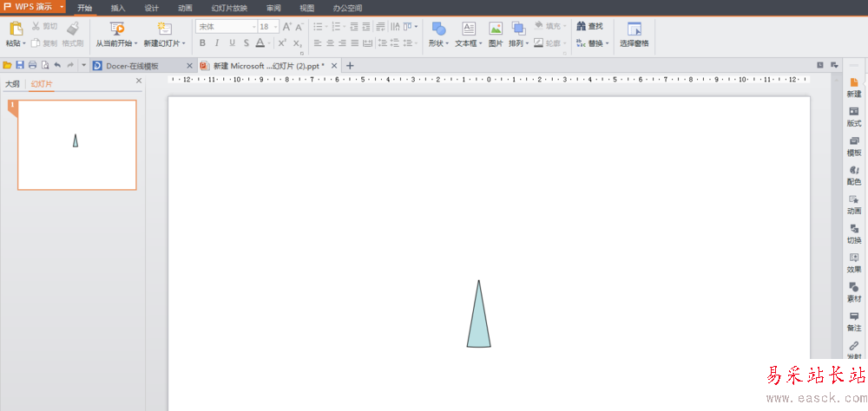Close the Docer-在线模板 tab
This screenshot has width=868, height=411.
pos(190,66)
